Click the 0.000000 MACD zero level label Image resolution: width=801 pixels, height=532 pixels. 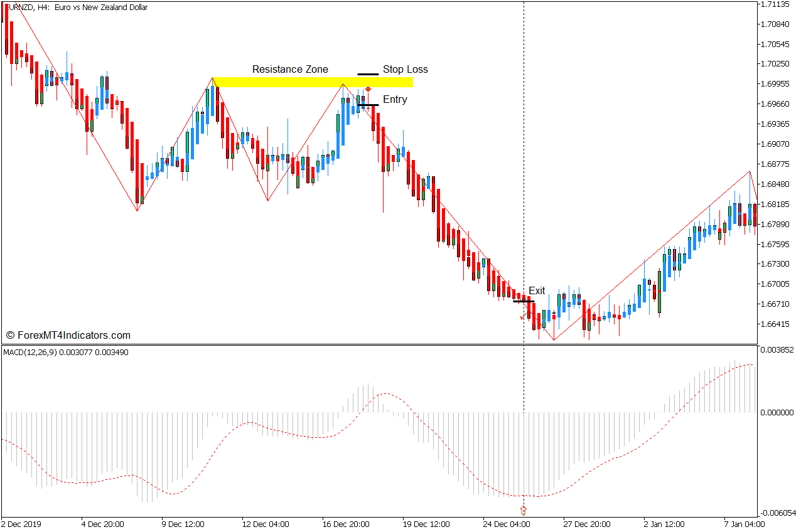click(777, 413)
